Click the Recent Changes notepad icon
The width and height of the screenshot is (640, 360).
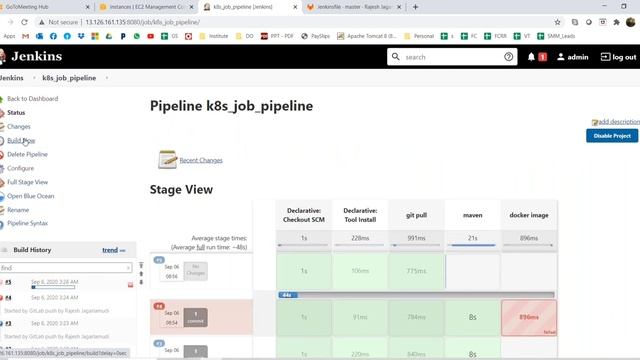click(167, 159)
